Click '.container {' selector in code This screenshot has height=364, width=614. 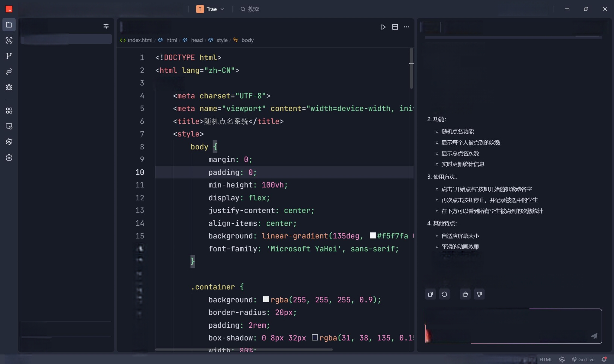(x=217, y=287)
